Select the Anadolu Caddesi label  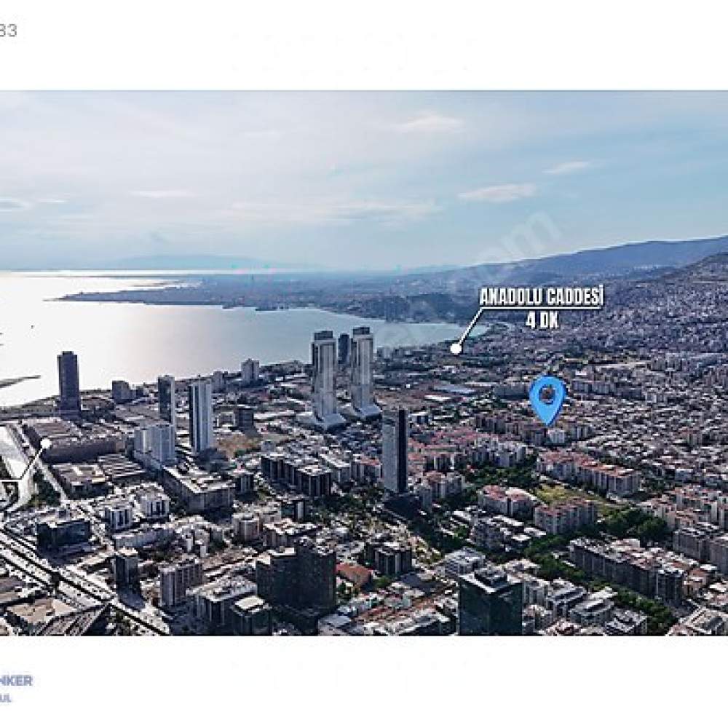point(541,297)
